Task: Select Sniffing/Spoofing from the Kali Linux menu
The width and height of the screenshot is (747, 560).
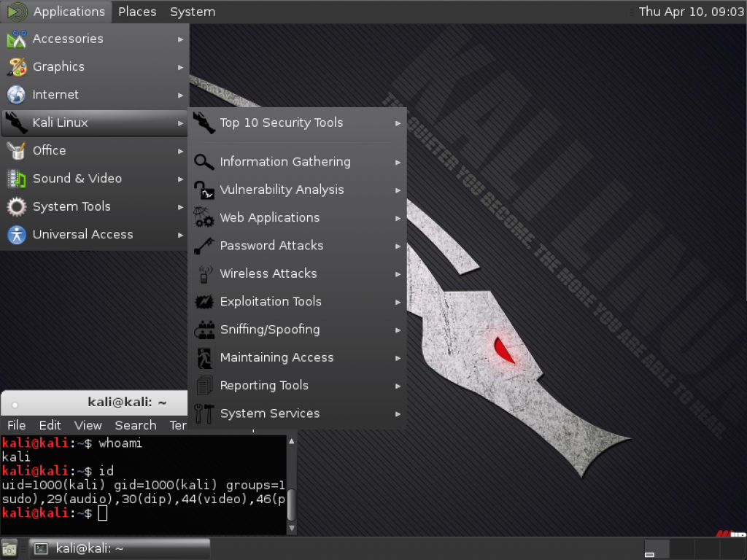Action: [x=271, y=330]
